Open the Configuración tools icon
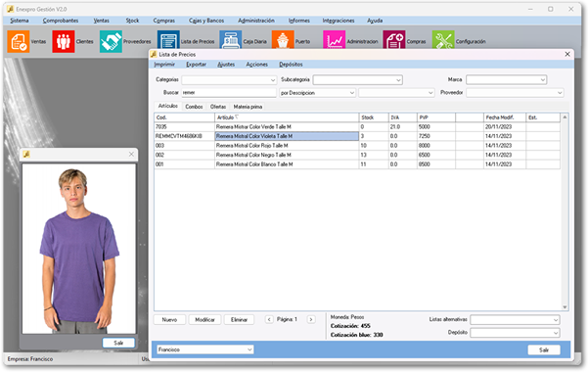Screen dimensions: 588x372 [443, 40]
